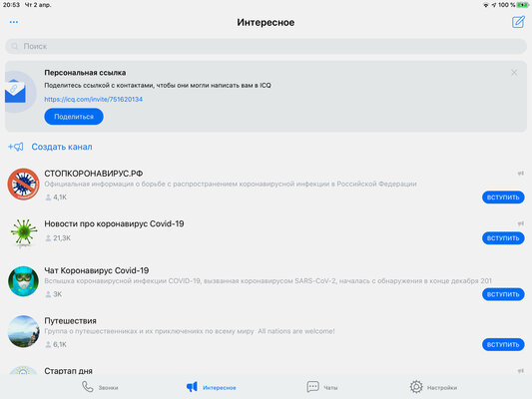
Task: Tap the phone handset calls icon
Action: click(x=88, y=387)
